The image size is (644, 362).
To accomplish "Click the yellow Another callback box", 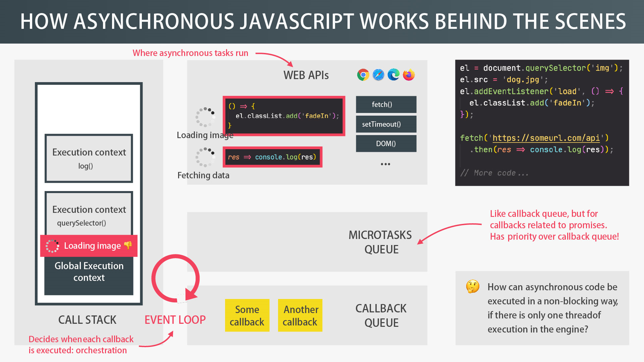I will point(300,315).
